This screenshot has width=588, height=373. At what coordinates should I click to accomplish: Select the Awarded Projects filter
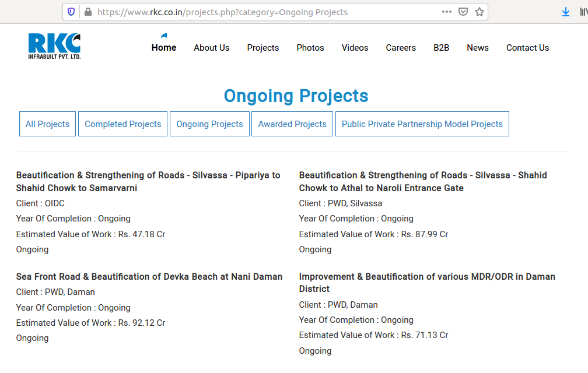292,124
